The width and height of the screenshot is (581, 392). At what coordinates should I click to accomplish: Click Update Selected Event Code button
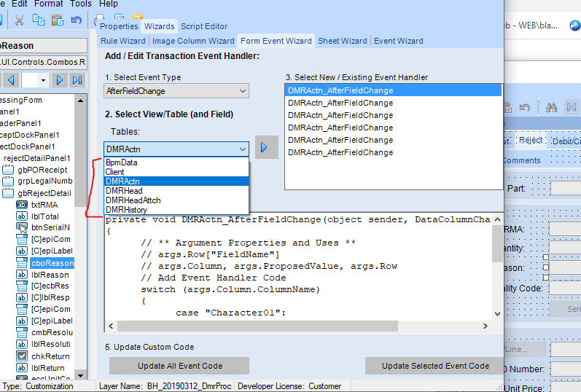pyautogui.click(x=435, y=366)
